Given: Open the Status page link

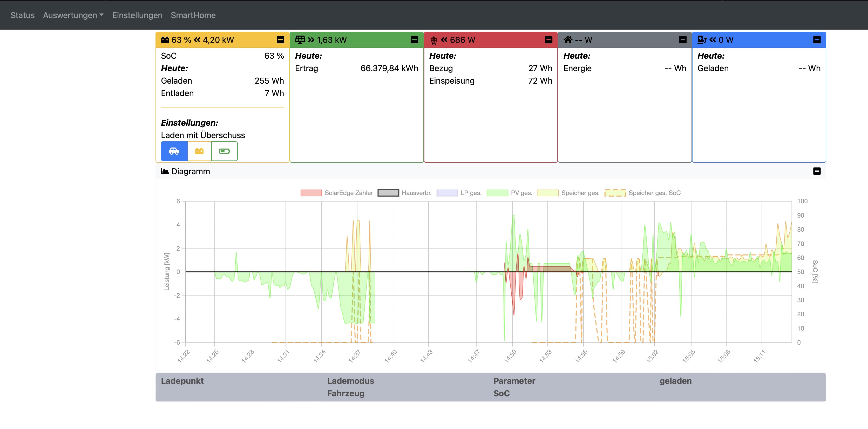Looking at the screenshot, I should 23,15.
